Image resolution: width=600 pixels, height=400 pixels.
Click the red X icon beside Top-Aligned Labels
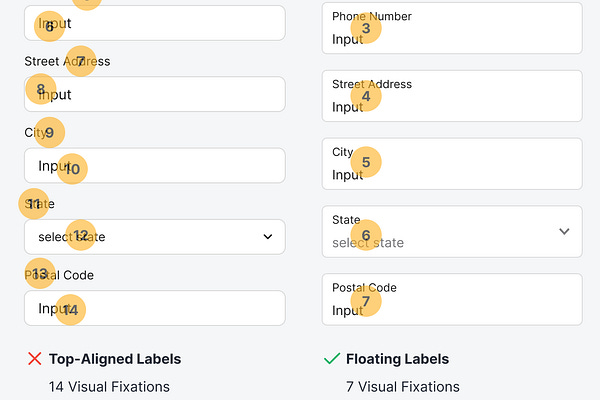point(34,359)
